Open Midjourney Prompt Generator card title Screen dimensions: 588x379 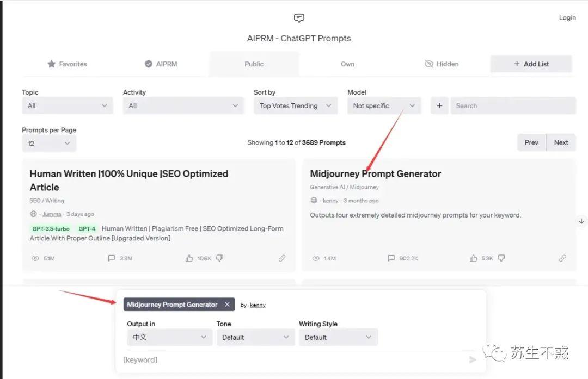pos(375,174)
